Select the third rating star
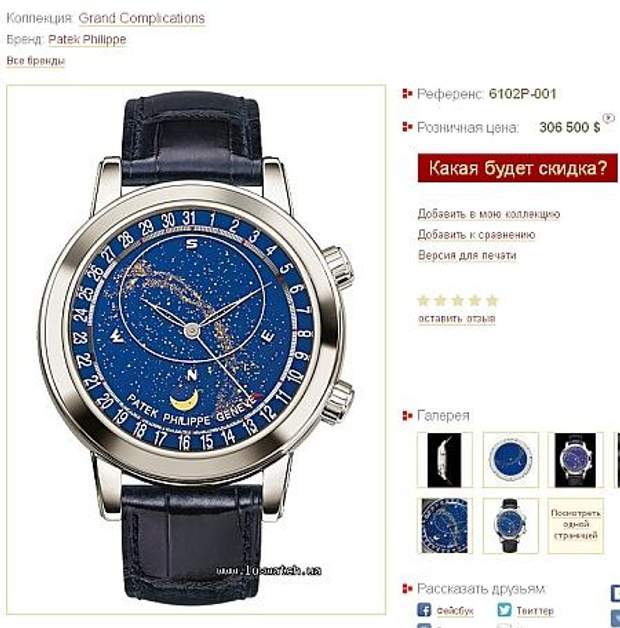The image size is (620, 628). (458, 300)
